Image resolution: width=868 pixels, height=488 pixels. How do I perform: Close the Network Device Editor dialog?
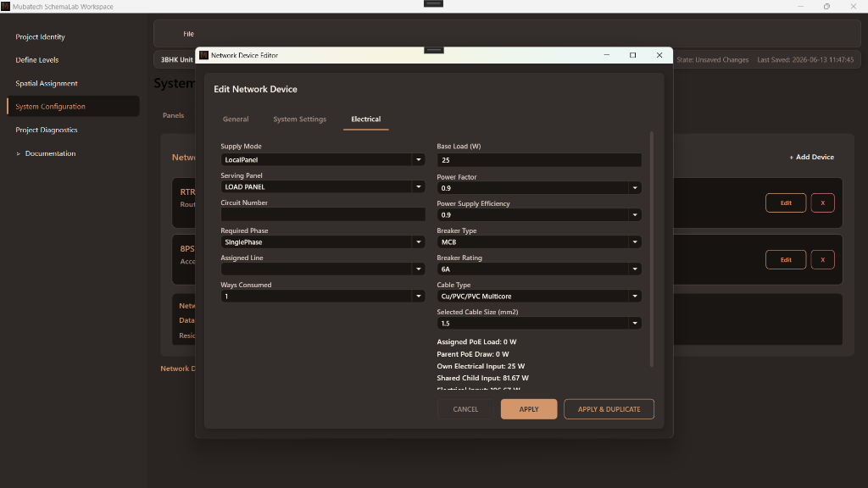click(x=659, y=55)
